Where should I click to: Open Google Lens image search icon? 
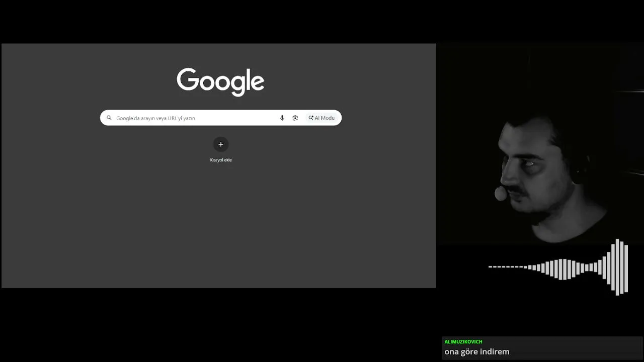click(x=295, y=118)
